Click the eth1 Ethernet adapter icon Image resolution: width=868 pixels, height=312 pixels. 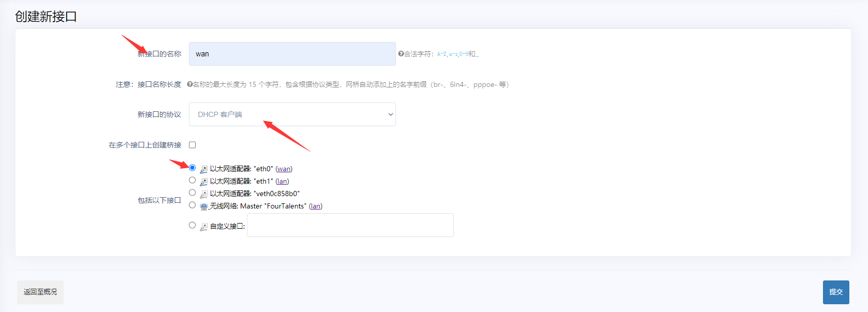204,182
